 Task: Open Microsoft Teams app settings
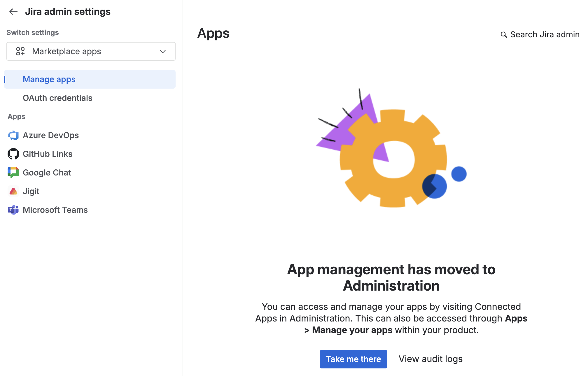click(x=55, y=210)
